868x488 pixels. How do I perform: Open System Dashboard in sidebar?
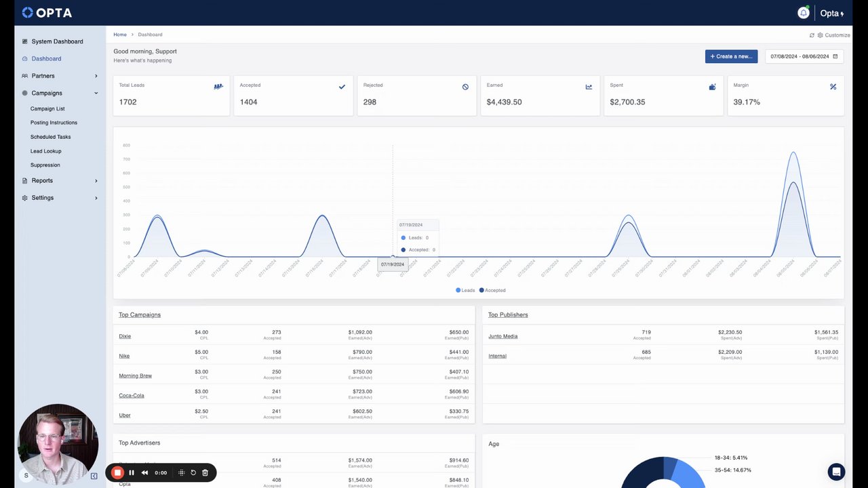coord(57,41)
